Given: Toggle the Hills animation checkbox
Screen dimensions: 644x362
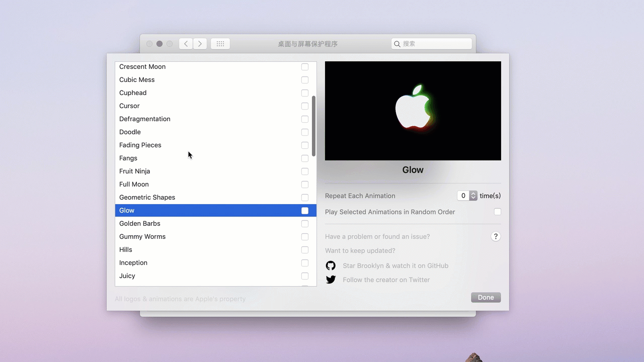Looking at the screenshot, I should [x=305, y=250].
